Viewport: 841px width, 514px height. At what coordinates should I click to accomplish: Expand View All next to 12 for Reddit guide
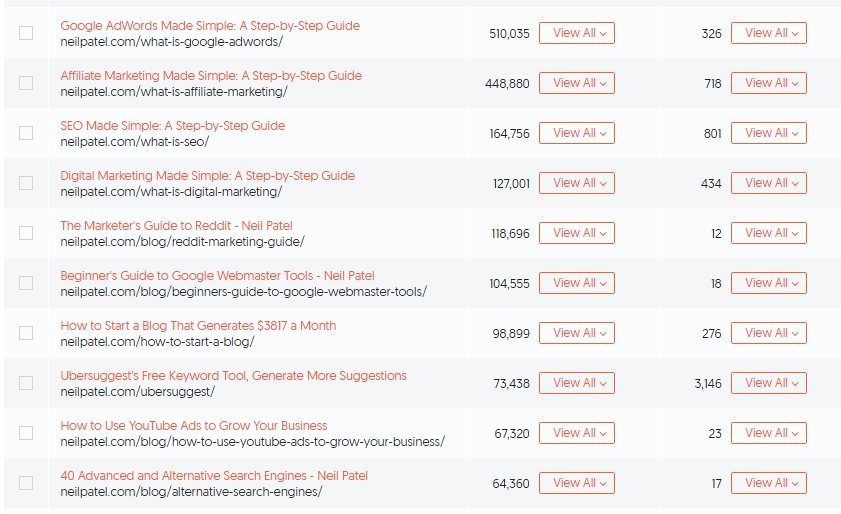coord(769,233)
